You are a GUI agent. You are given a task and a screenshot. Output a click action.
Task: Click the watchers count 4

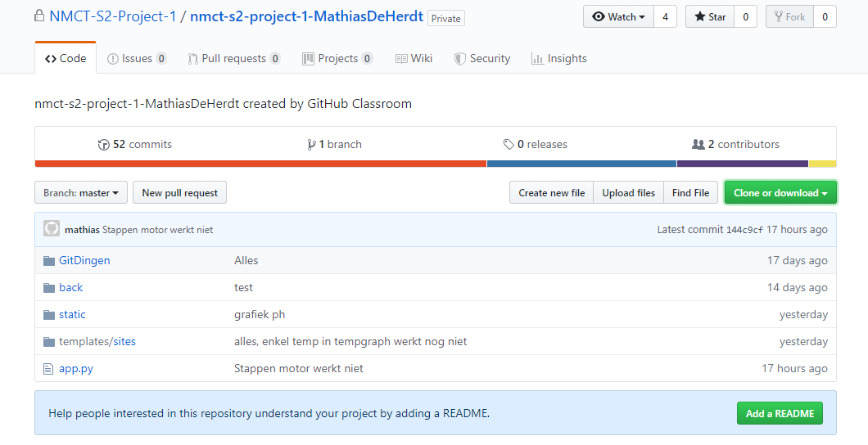pyautogui.click(x=666, y=16)
